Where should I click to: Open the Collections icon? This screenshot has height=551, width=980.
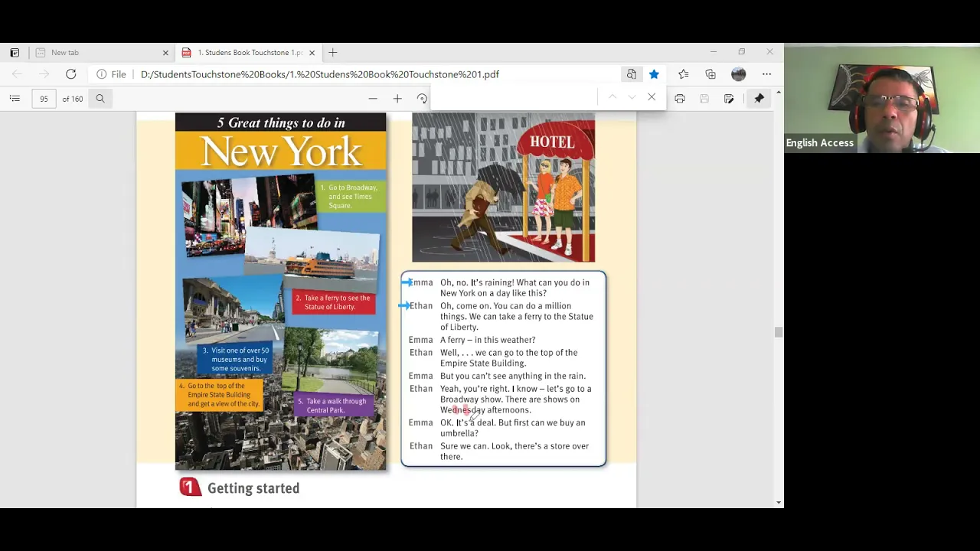pyautogui.click(x=710, y=74)
